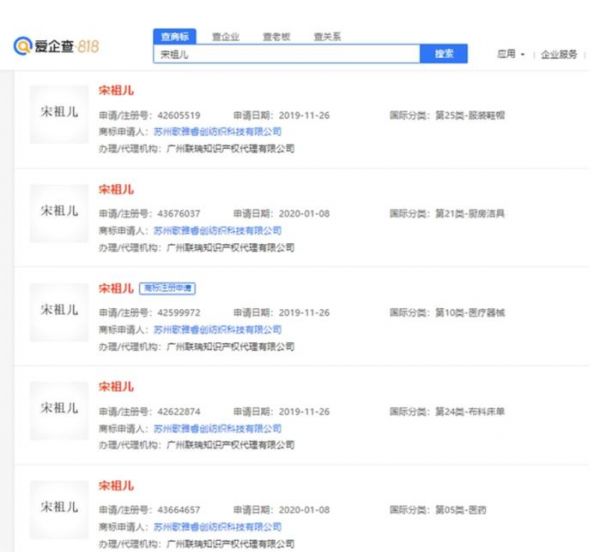Image resolution: width=600 pixels, height=552 pixels.
Task: Open trademark thumbnail for registration 43676037
Action: click(x=59, y=213)
